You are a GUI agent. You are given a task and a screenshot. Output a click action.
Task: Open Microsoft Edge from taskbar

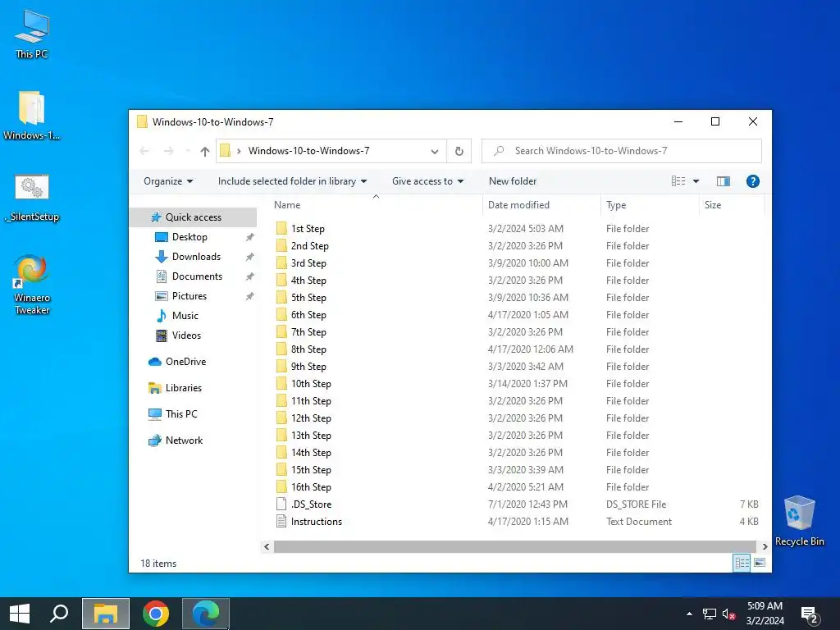[x=206, y=614]
